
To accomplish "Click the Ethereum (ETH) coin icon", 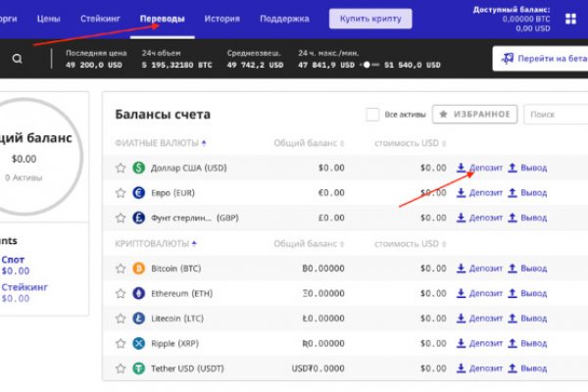I will (139, 293).
